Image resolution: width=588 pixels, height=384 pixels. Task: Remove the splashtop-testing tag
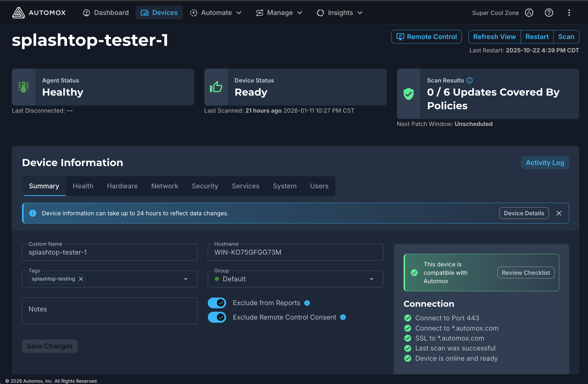tap(81, 279)
